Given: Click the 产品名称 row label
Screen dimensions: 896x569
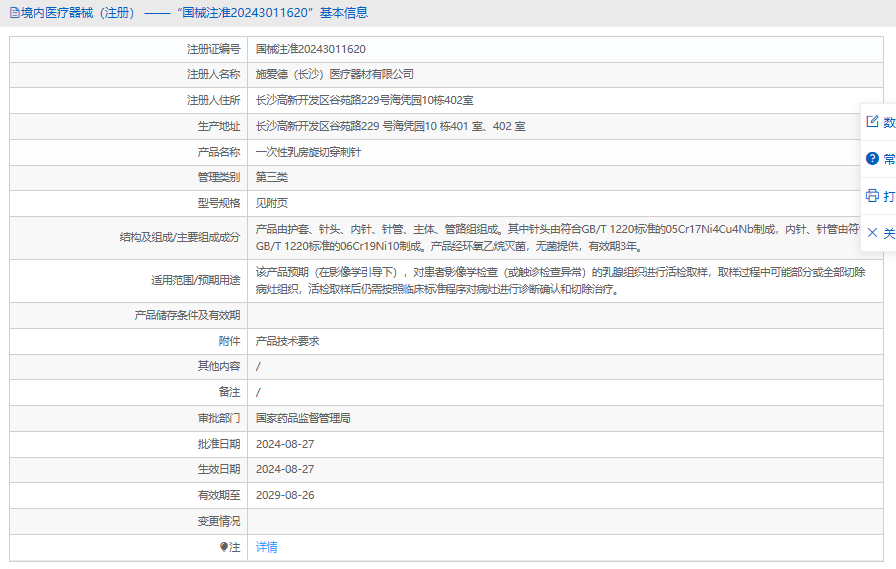Looking at the screenshot, I should [x=219, y=152].
